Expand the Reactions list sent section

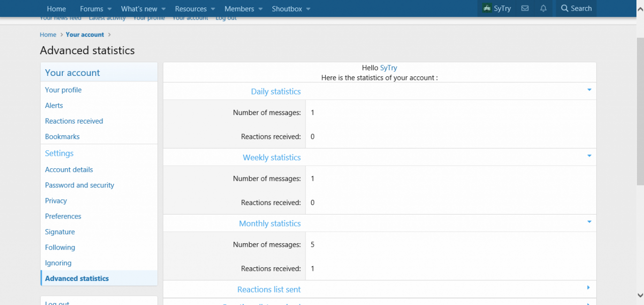point(588,287)
